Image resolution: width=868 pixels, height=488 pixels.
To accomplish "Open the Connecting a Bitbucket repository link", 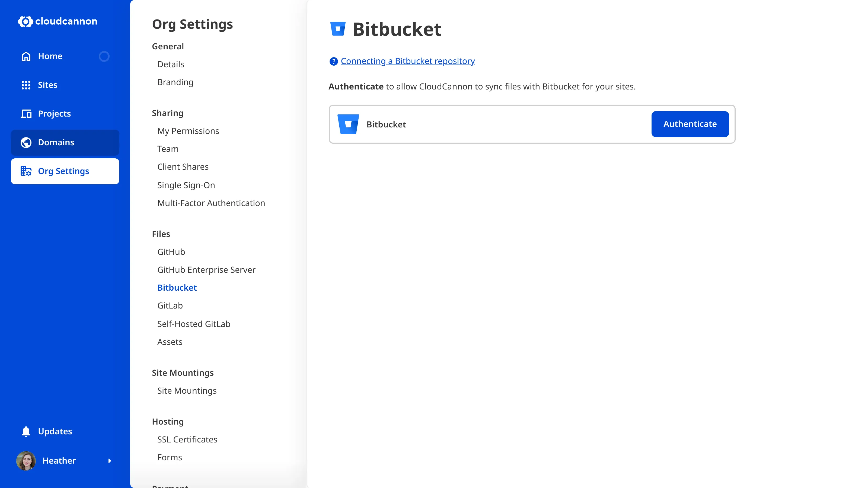I will click(x=407, y=61).
